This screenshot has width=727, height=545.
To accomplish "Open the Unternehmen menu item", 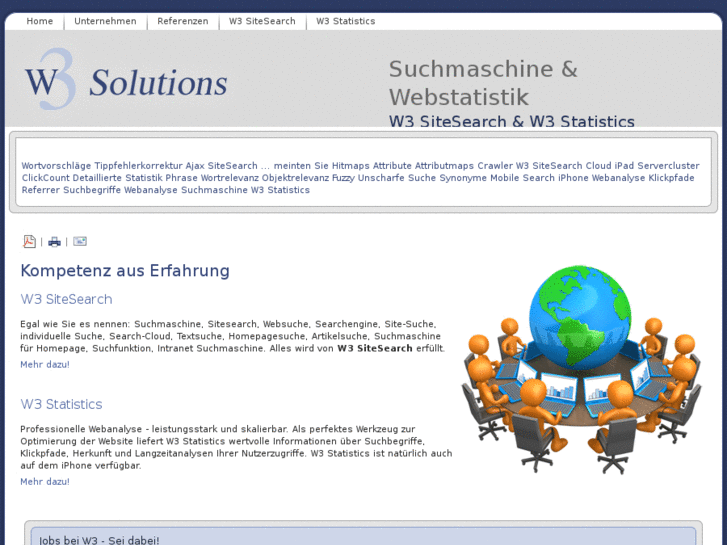I will [x=105, y=21].
